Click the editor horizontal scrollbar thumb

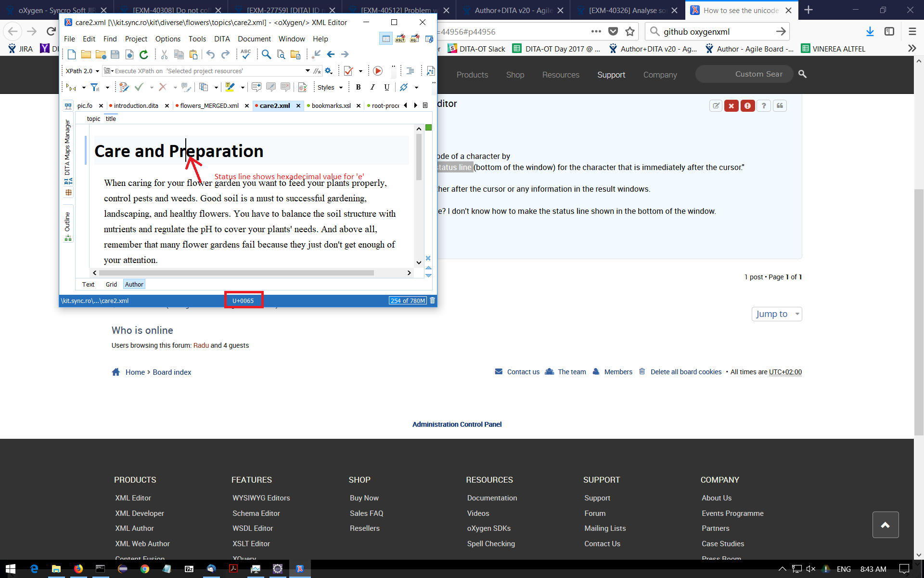tap(236, 273)
